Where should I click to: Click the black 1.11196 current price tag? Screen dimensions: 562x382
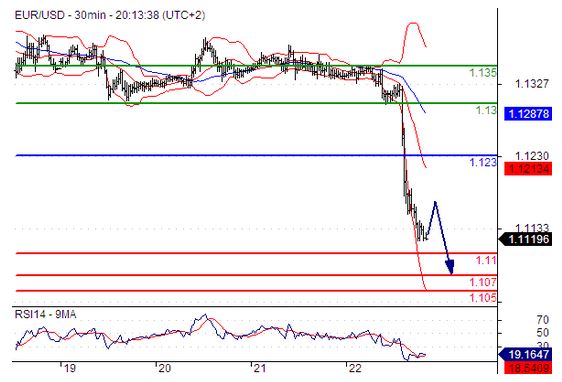[x=526, y=239]
